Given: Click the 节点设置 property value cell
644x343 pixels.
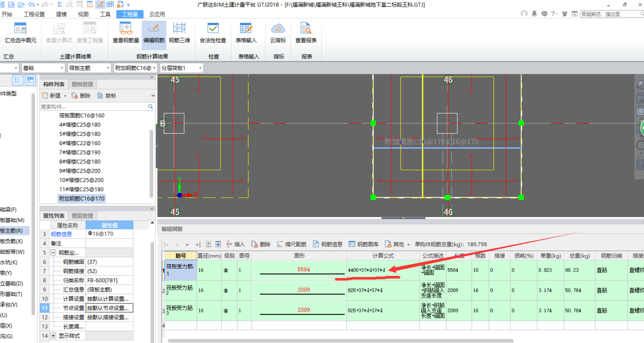Looking at the screenshot, I should click(109, 308).
